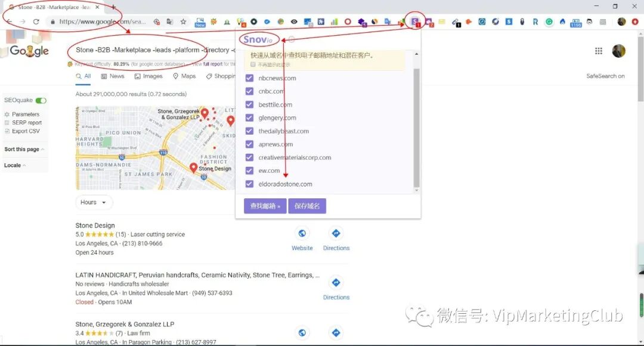Open Chrome profile avatar in toolbar
The height and width of the screenshot is (346, 644).
click(x=621, y=21)
